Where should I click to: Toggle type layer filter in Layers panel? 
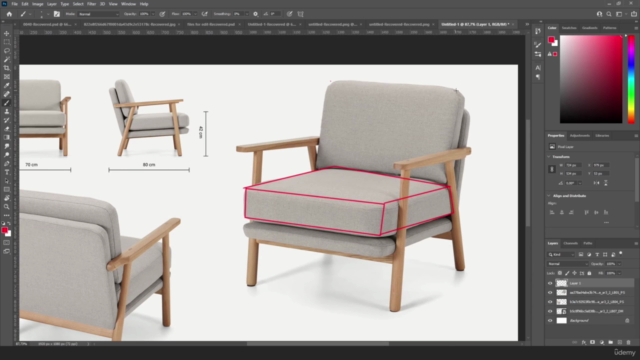coord(597,254)
